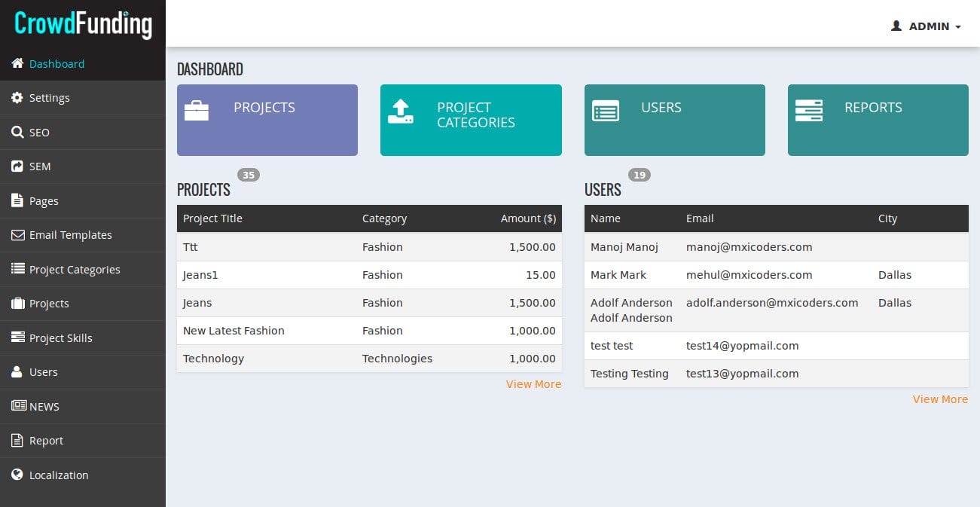Expand the ADMIN user dropdown
Screen dimensions: 980x507
click(x=927, y=26)
